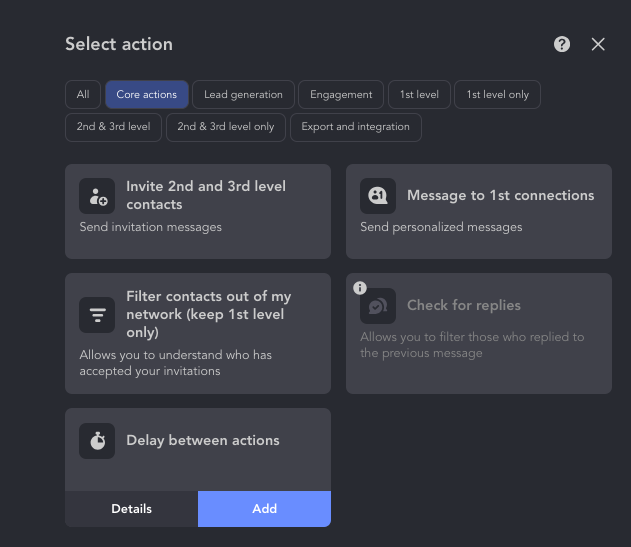This screenshot has height=547, width=631.
Task: Show the All actions filter
Action: [x=83, y=95]
